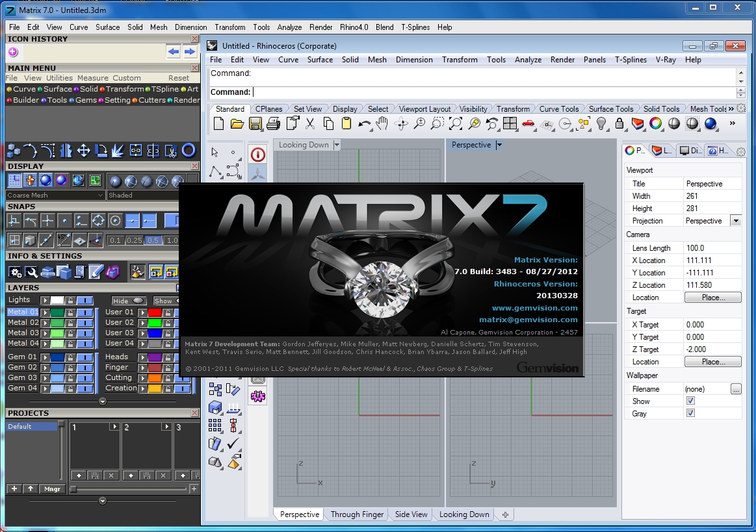Open the Looking Down viewport dropdown arrow

click(337, 145)
